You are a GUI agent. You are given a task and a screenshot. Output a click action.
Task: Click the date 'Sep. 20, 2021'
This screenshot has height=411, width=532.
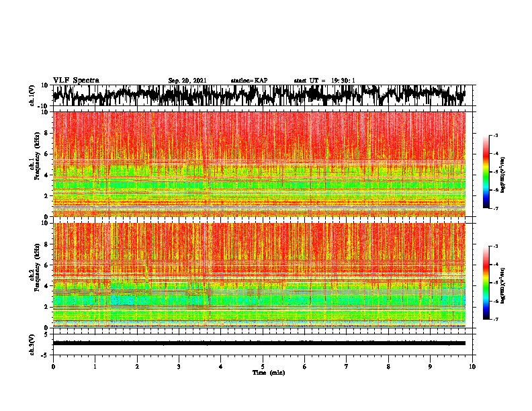187,81
